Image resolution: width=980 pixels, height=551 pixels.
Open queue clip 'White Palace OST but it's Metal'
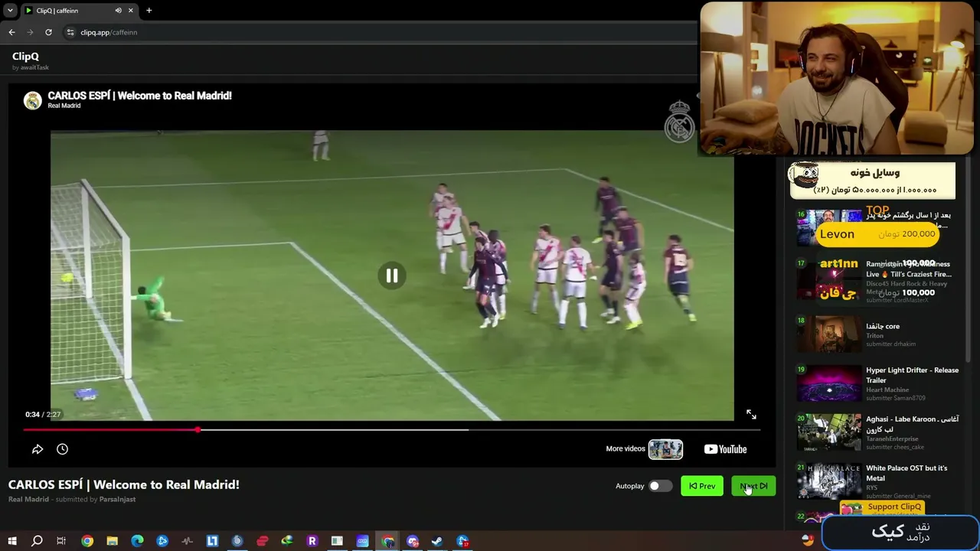tap(906, 473)
